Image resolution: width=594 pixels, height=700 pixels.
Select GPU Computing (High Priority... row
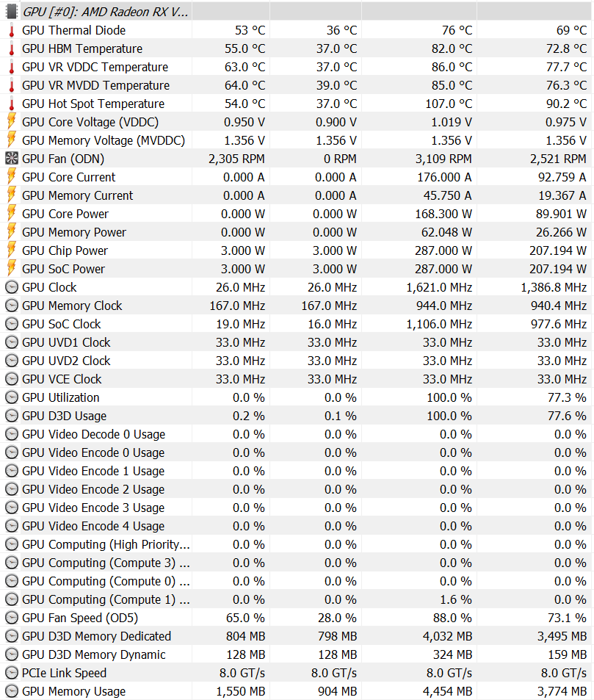point(297,544)
